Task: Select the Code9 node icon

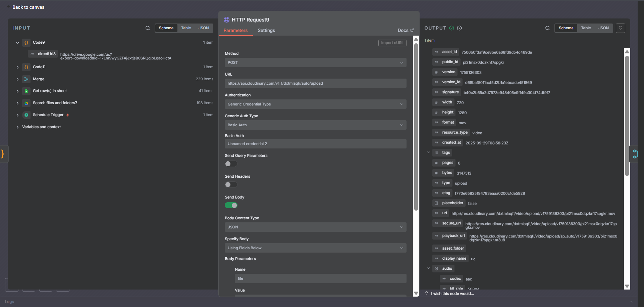Action: (x=26, y=42)
